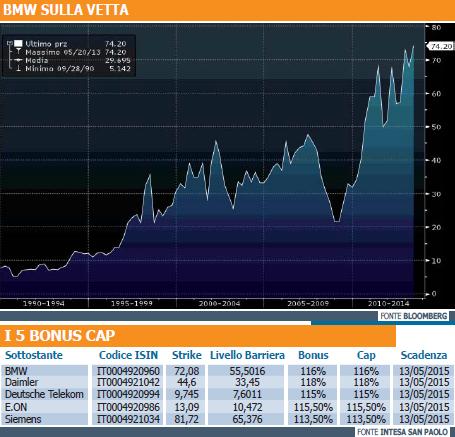
Task: Click the '1995-1999' period on the time axis
Action: 132,303
